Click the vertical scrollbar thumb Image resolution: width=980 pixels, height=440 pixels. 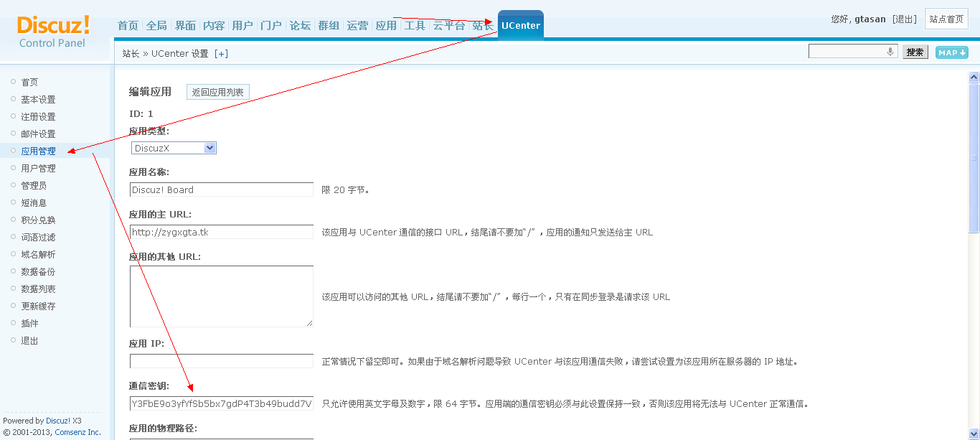(974, 158)
